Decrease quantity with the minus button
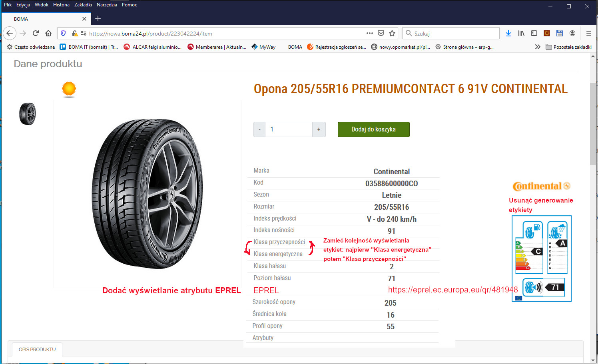 pos(259,129)
